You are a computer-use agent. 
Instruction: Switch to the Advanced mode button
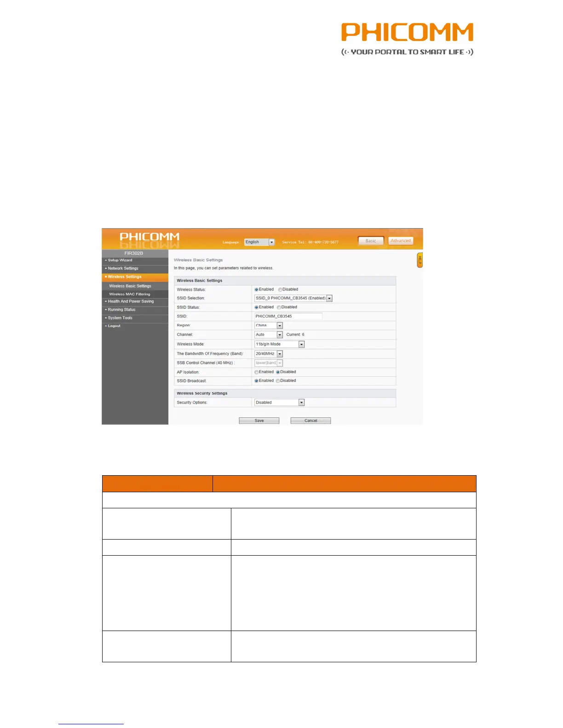[401, 241]
